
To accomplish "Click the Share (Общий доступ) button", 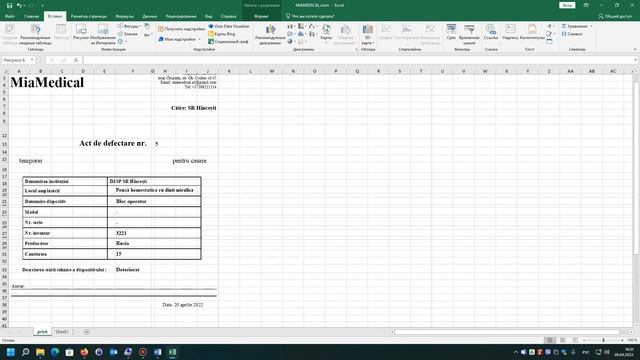I will pos(615,16).
